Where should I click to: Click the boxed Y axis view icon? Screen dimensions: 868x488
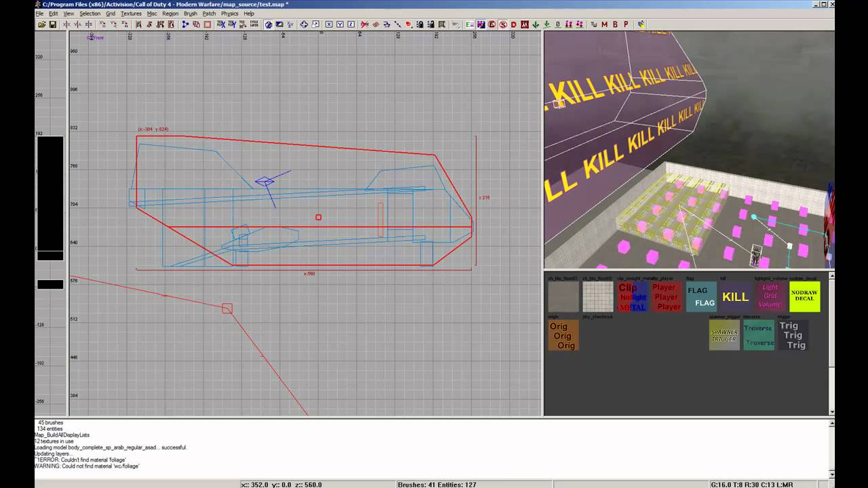340,24
